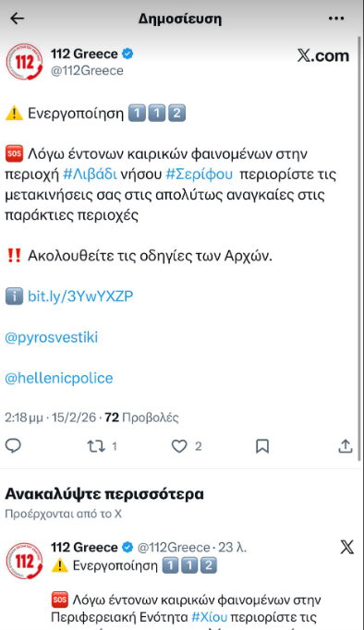Like the post with the heart icon

tap(179, 446)
